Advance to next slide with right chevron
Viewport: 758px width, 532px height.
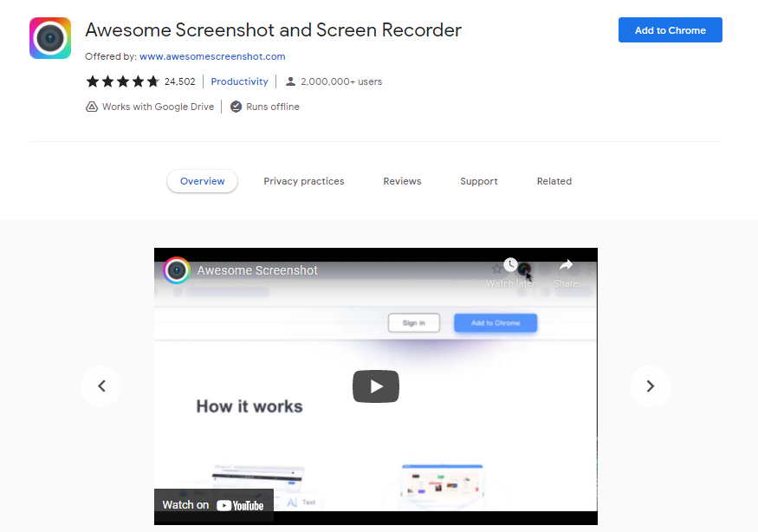[x=650, y=386]
